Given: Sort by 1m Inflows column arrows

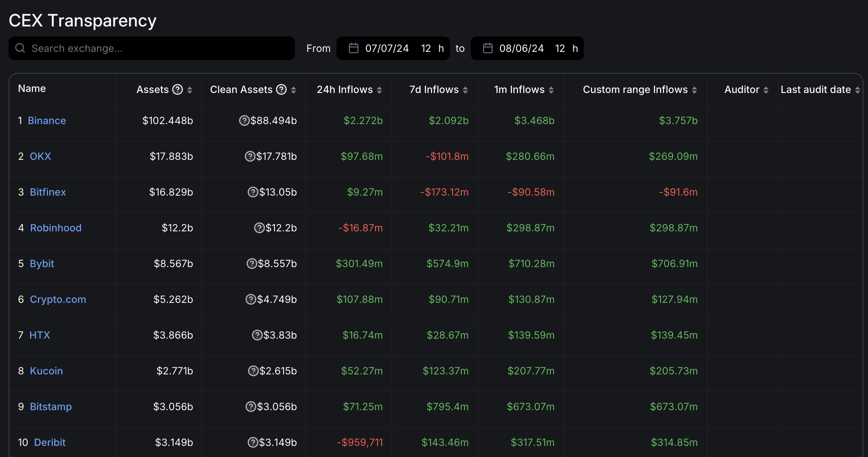Looking at the screenshot, I should (x=551, y=90).
